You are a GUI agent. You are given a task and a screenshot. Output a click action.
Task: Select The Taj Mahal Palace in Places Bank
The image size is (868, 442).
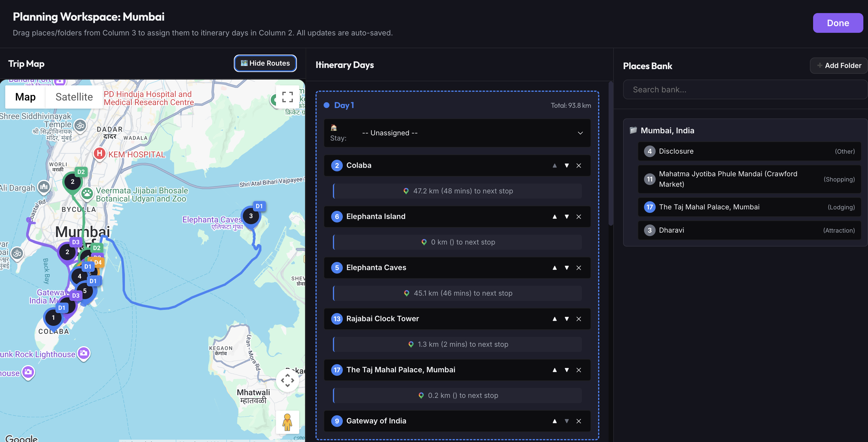tap(749, 207)
